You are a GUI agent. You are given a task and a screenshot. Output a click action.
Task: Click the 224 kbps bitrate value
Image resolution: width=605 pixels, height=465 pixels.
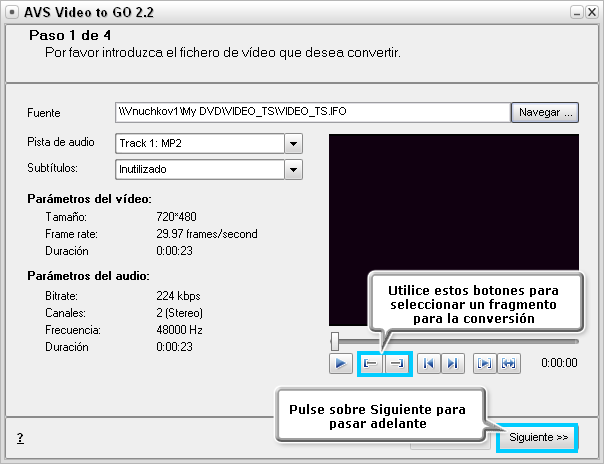click(178, 296)
